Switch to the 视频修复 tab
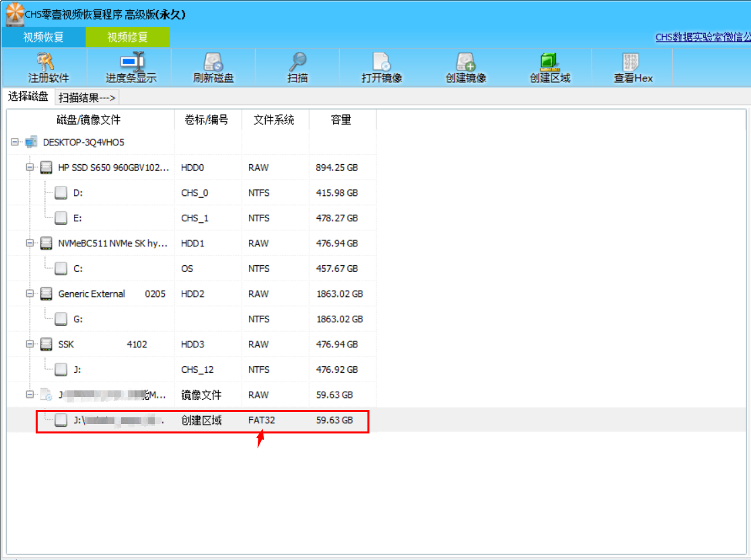751x560 pixels. point(127,37)
